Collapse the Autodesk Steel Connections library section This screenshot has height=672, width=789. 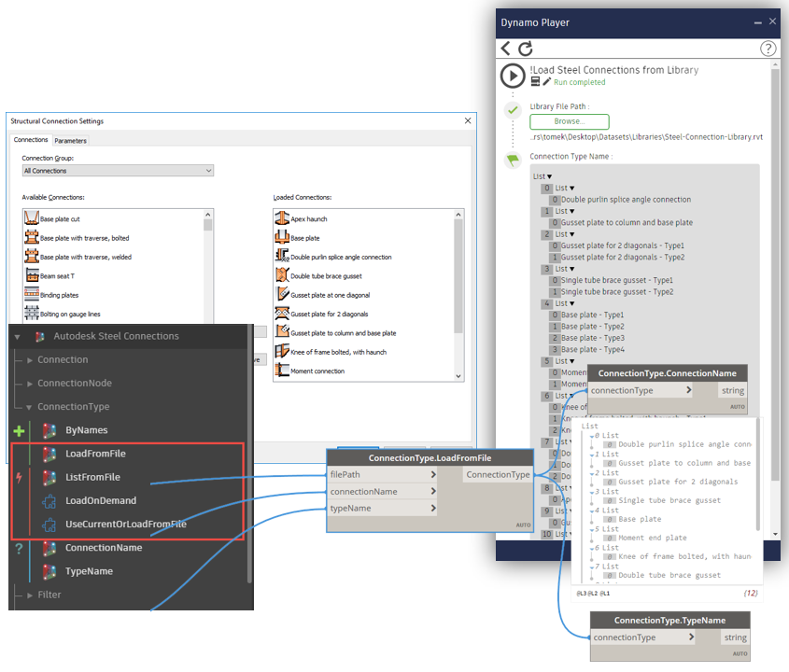point(17,337)
